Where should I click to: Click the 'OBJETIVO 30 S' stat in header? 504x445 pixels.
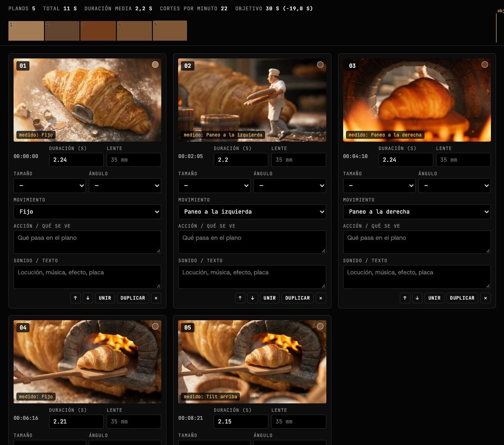[274, 8]
